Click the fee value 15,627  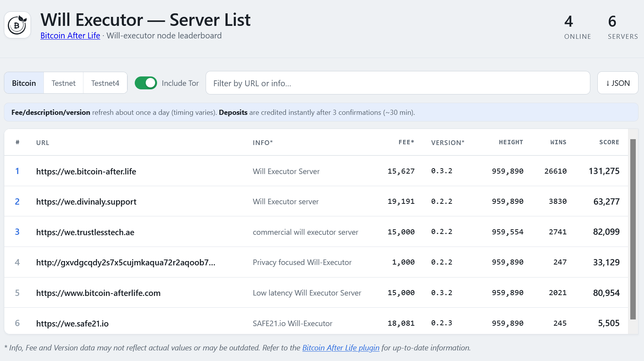coord(401,171)
